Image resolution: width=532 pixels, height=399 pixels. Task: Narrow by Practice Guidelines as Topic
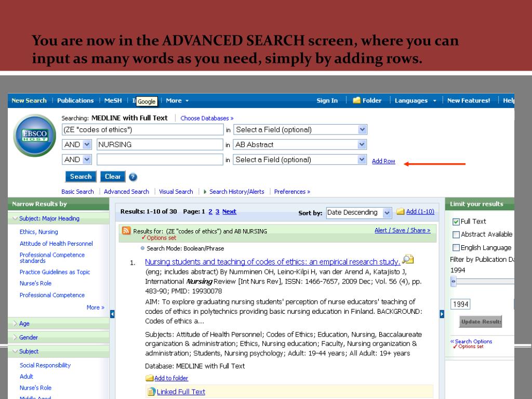coord(55,272)
